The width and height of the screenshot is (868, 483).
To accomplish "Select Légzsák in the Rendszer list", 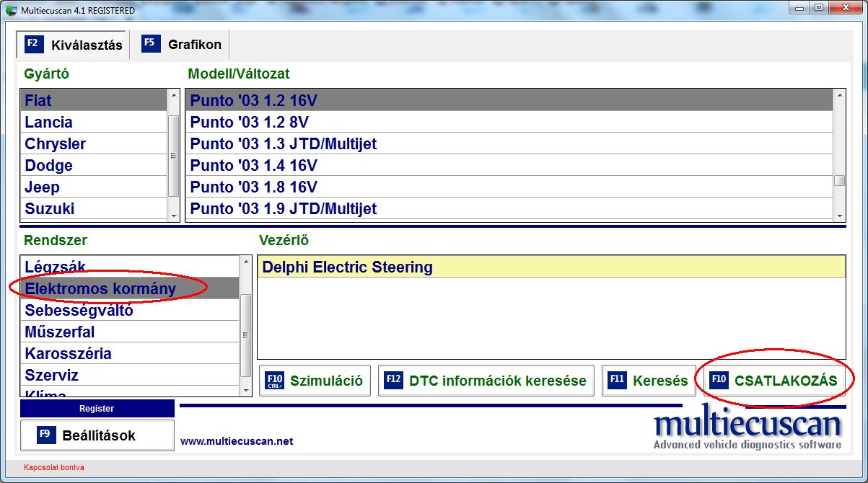I will 130,267.
